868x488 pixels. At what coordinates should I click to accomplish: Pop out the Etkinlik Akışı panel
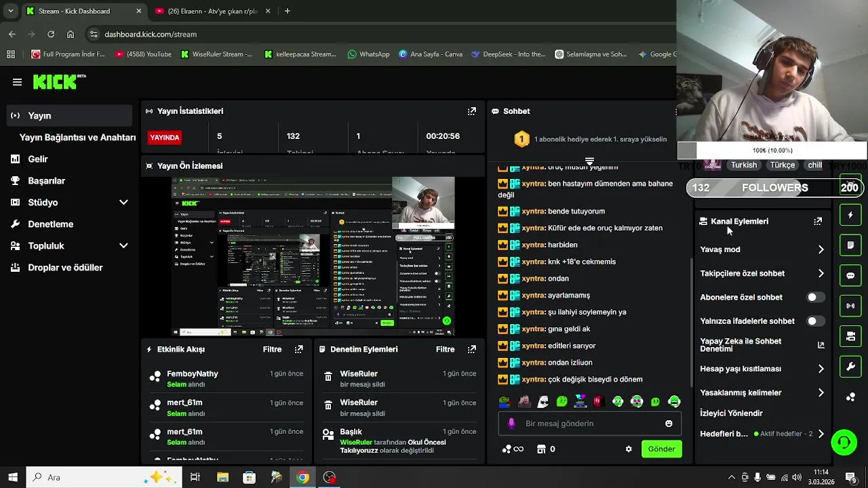coord(299,349)
